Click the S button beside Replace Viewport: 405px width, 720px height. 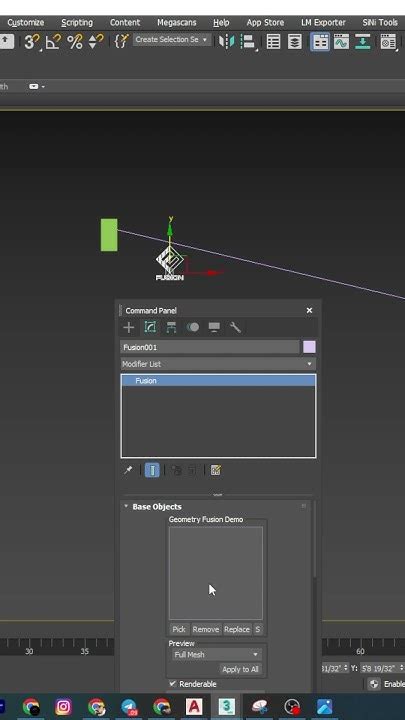tap(258, 629)
